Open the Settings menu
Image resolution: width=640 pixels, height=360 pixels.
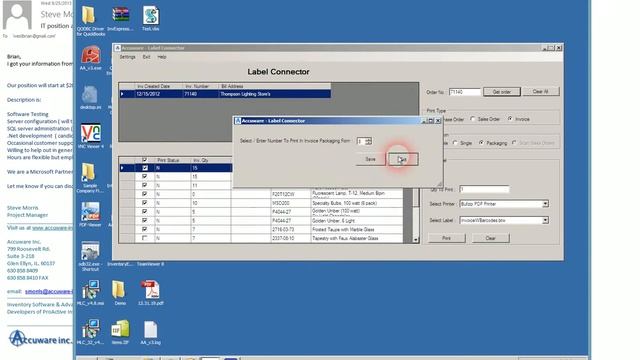(x=127, y=57)
